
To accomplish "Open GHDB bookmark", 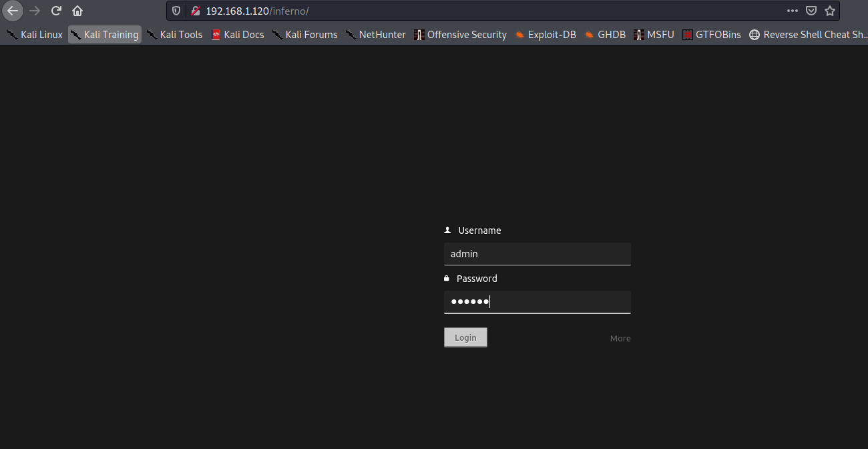I will coord(605,35).
